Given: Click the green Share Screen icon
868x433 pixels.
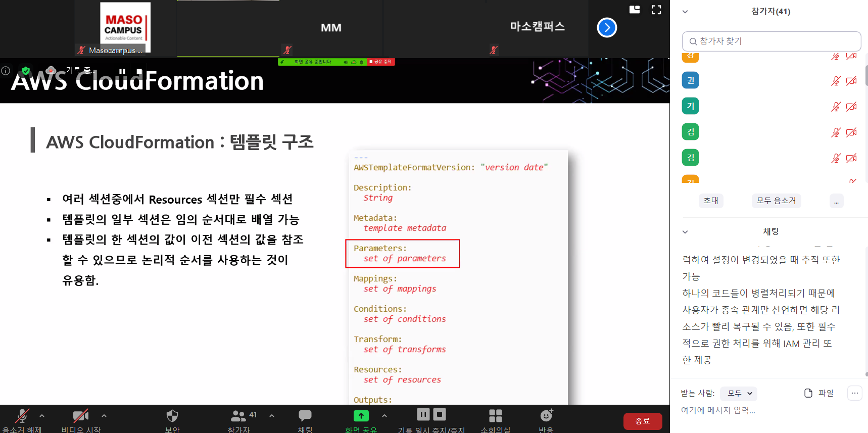Looking at the screenshot, I should (361, 416).
